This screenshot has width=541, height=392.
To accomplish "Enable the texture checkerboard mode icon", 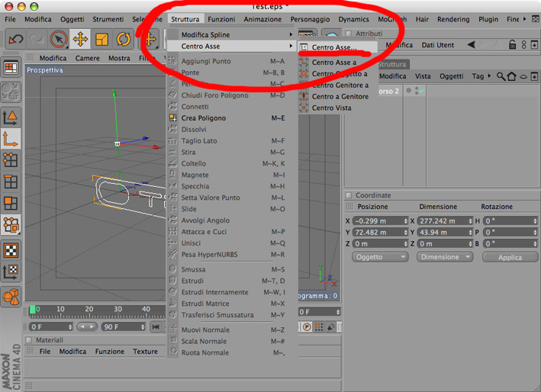I will (x=11, y=250).
